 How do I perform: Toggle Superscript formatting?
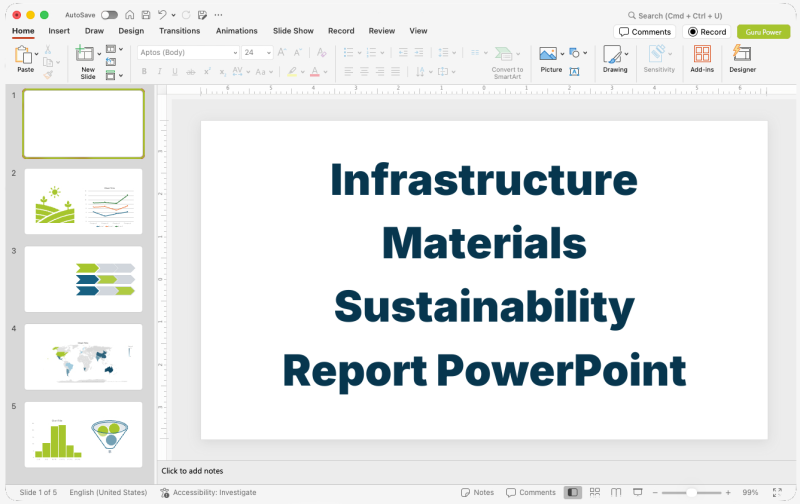207,71
